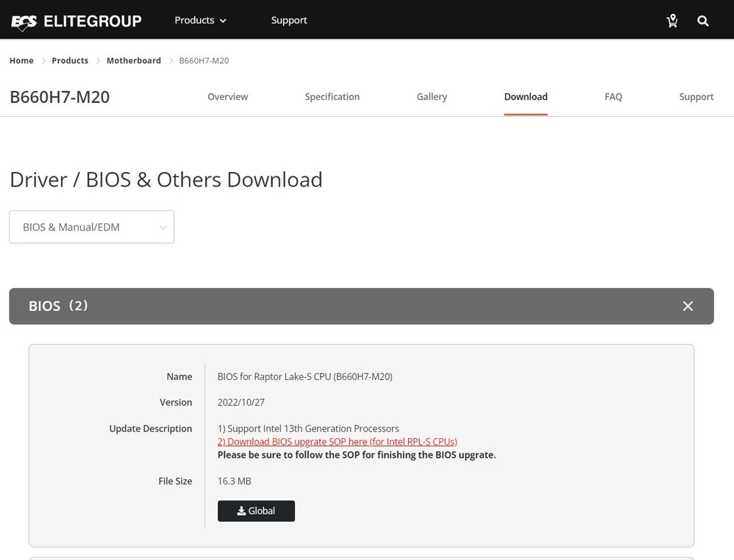Expand the Products menu in header

tap(200, 20)
